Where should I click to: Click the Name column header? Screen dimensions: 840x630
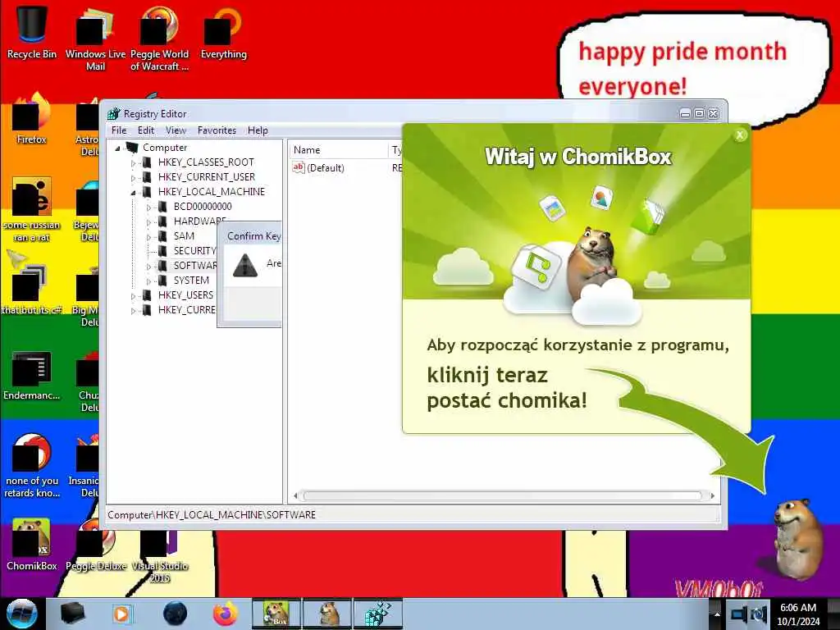coord(339,150)
